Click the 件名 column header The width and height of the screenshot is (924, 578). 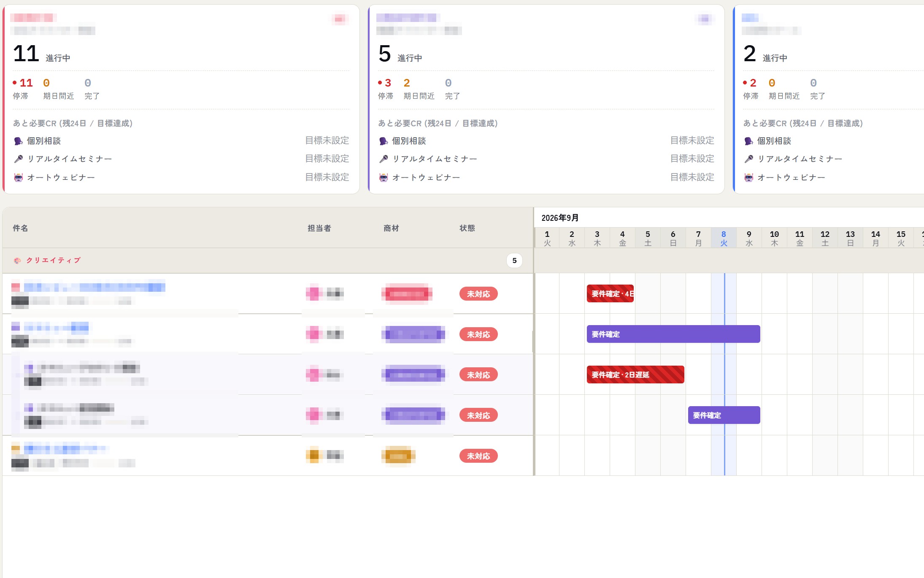point(20,228)
